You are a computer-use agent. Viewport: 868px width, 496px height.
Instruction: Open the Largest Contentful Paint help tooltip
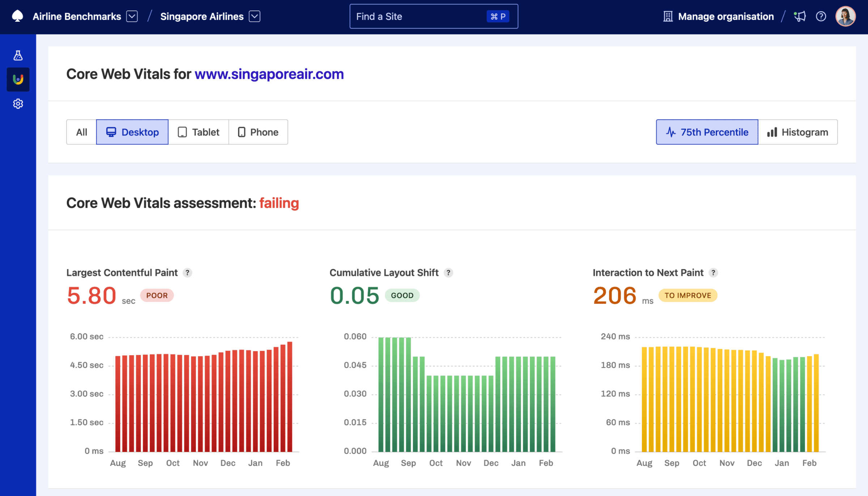tap(188, 272)
